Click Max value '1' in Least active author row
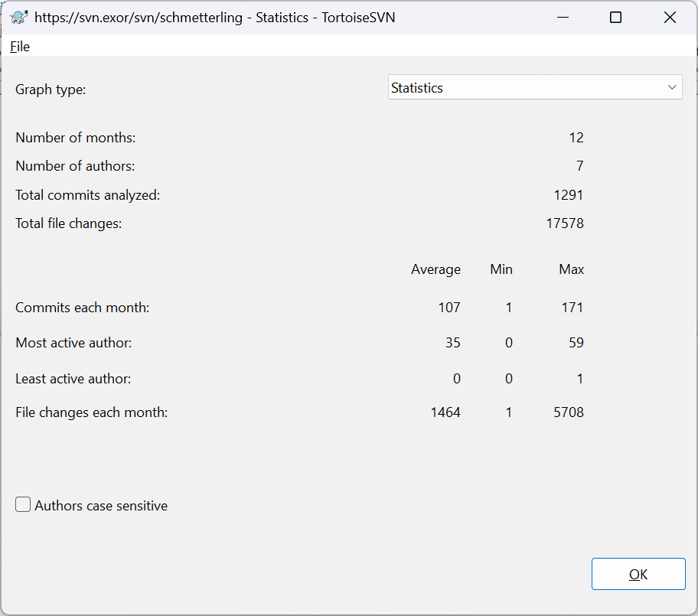The width and height of the screenshot is (698, 616). (580, 379)
